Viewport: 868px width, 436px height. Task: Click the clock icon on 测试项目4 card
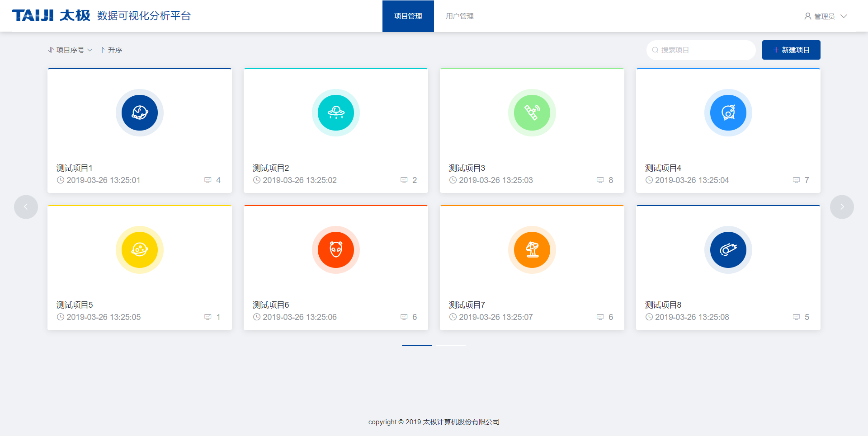649,180
